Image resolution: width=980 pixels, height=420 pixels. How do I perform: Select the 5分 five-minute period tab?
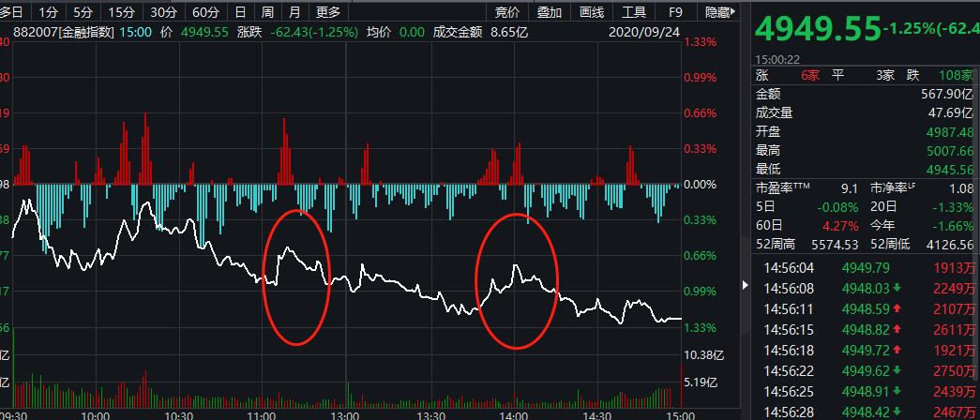pyautogui.click(x=82, y=11)
